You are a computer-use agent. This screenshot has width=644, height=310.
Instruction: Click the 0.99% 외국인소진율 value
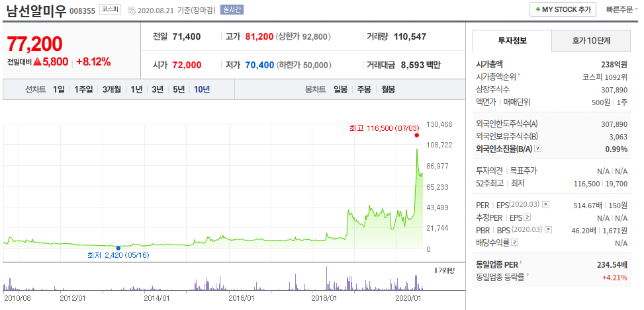[616, 149]
